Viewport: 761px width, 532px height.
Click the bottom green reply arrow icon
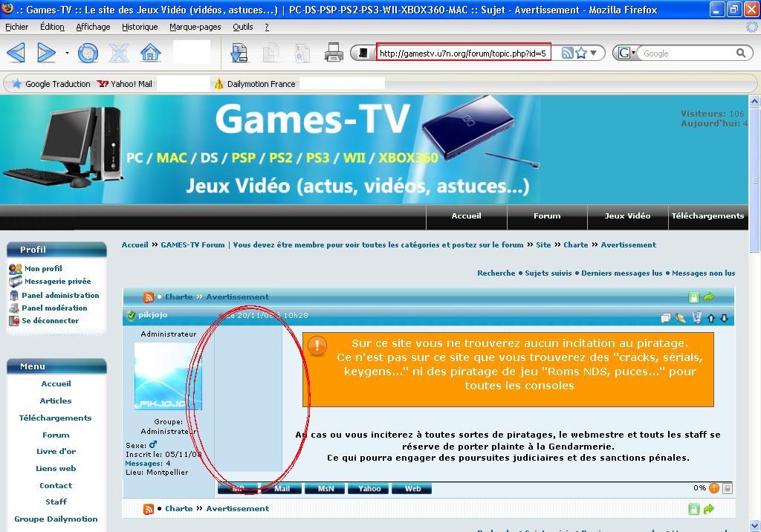709,509
